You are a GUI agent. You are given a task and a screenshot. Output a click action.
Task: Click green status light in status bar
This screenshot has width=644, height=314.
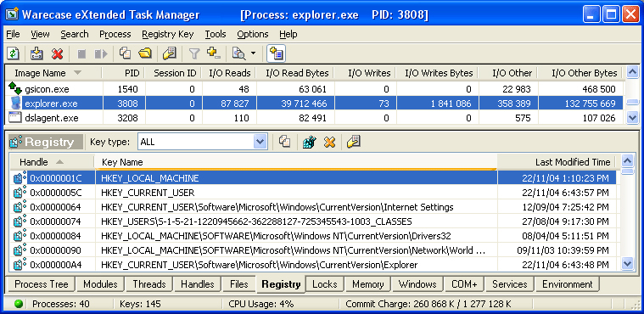click(19, 304)
